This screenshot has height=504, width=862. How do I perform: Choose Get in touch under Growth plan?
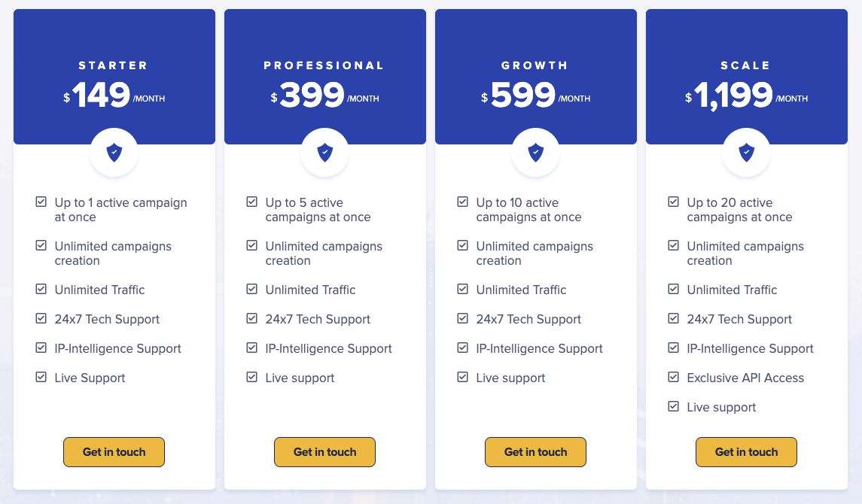coord(535,452)
